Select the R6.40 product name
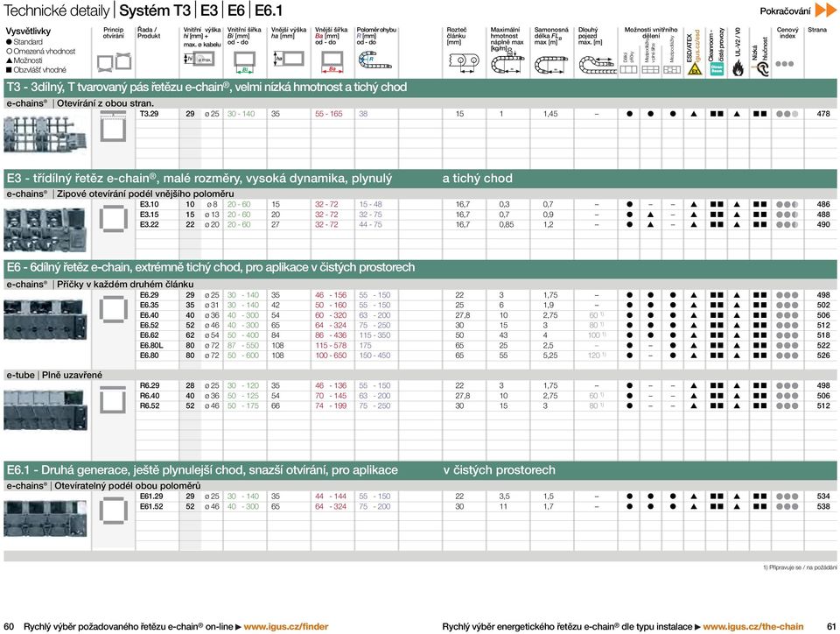The width and height of the screenshot is (840, 634). [x=150, y=396]
